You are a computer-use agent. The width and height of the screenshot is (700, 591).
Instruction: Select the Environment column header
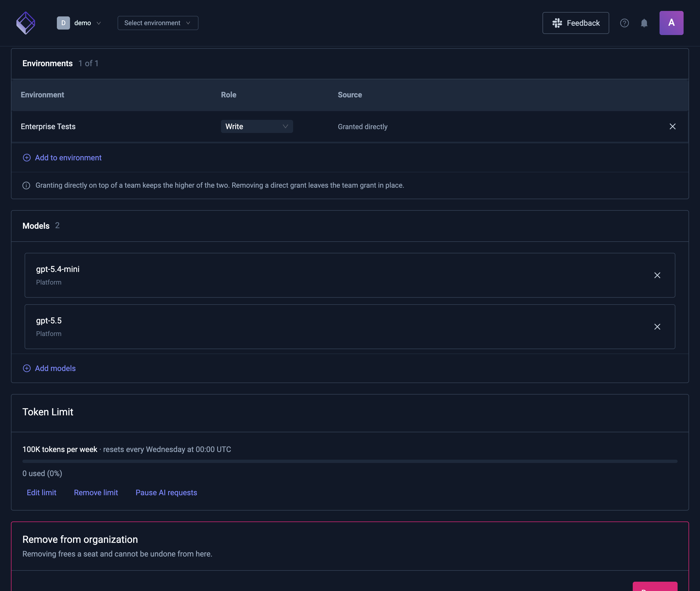pyautogui.click(x=42, y=95)
